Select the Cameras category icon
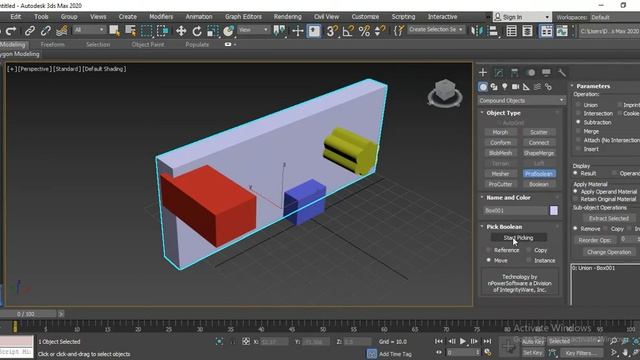 [516, 87]
